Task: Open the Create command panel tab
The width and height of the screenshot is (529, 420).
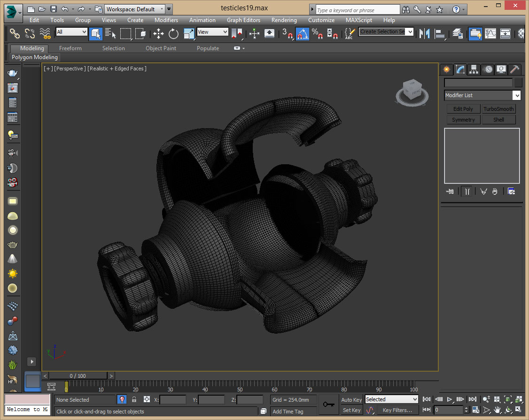Action: click(x=447, y=69)
